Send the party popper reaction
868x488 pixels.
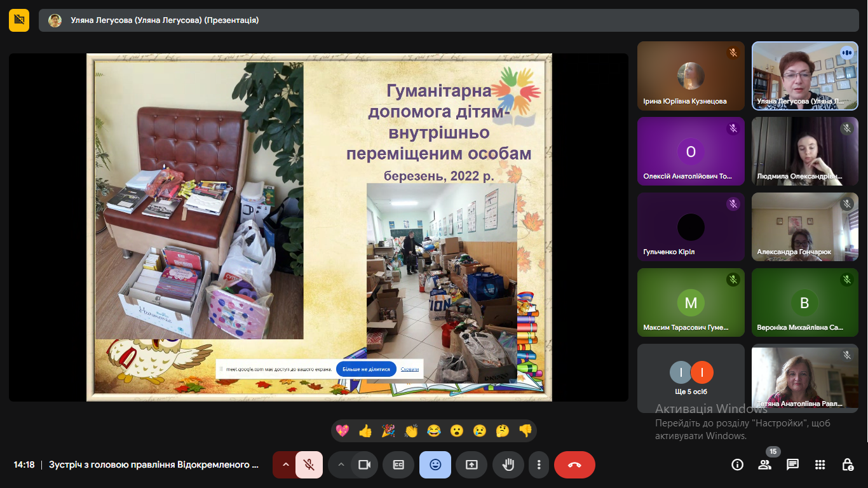[x=388, y=431]
